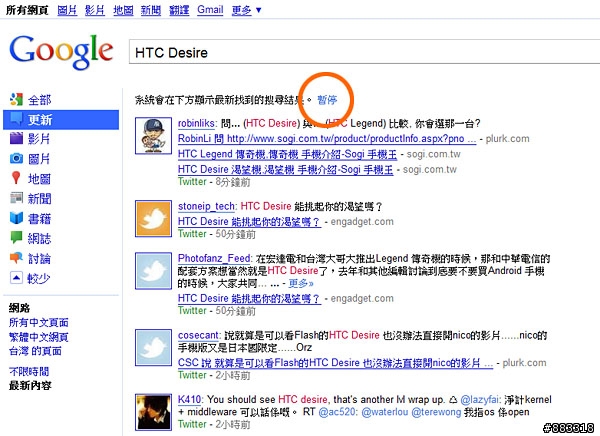Select 影片 text in the left sidebar

[x=39, y=139]
